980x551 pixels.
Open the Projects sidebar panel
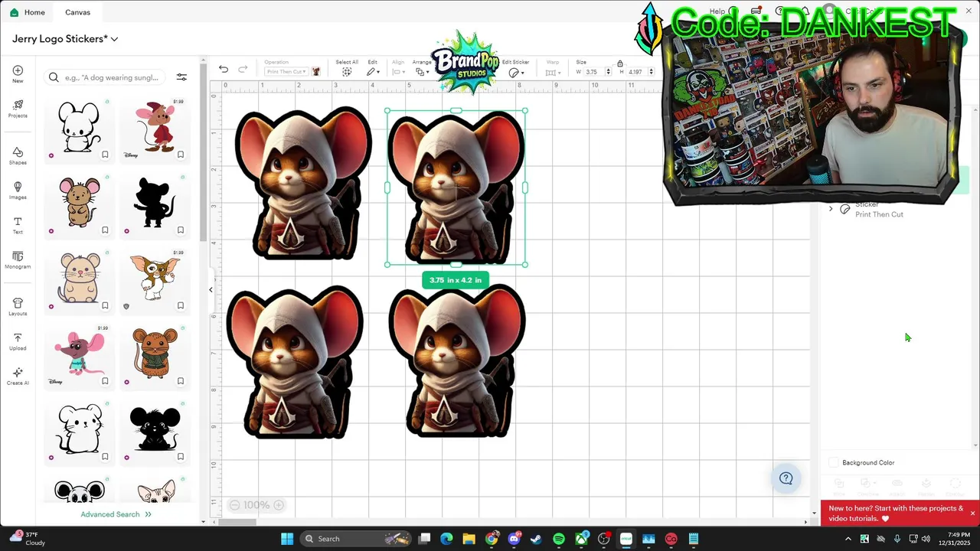point(18,109)
